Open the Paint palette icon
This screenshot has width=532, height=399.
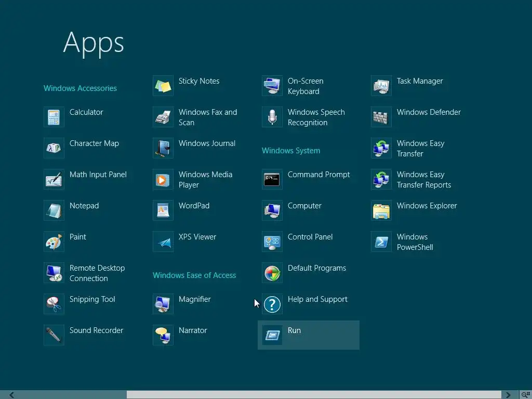point(54,242)
